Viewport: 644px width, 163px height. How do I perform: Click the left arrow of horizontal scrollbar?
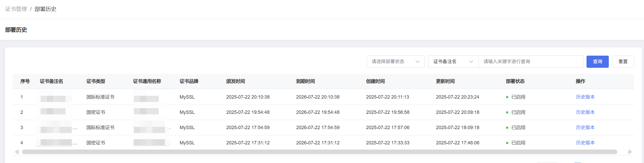pos(17,152)
